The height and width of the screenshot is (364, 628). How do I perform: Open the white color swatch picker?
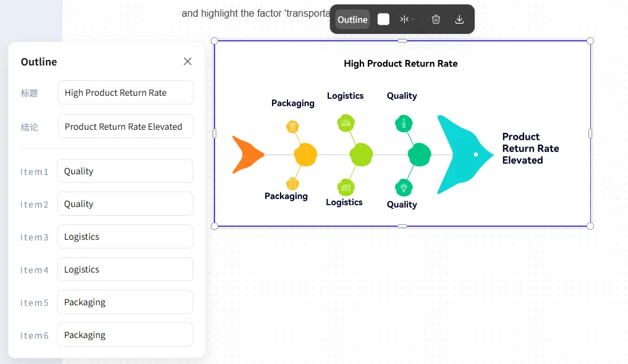point(383,19)
